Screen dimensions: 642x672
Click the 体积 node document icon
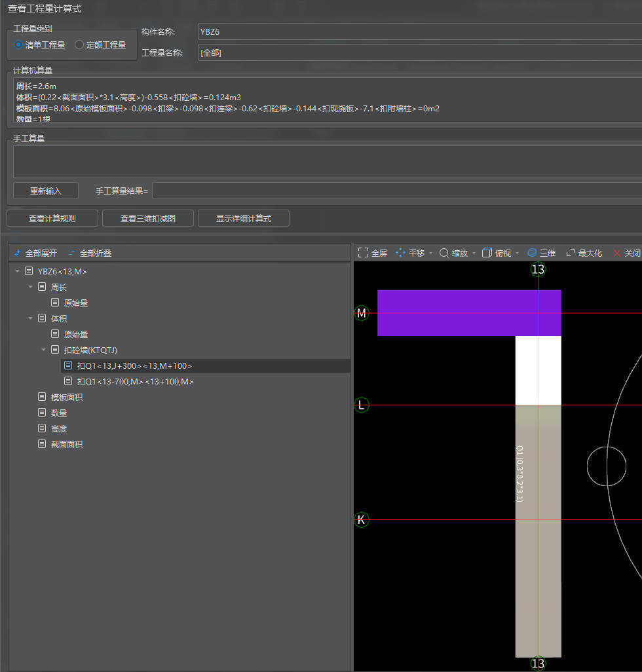(x=41, y=318)
